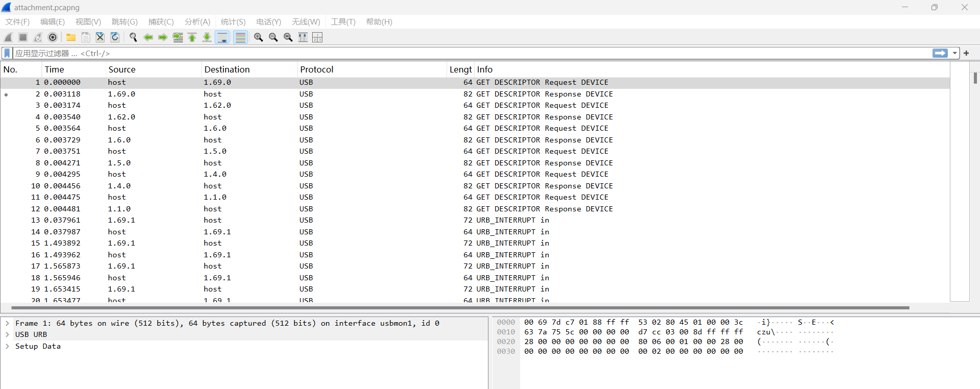Sort by the Source column header

coord(153,69)
